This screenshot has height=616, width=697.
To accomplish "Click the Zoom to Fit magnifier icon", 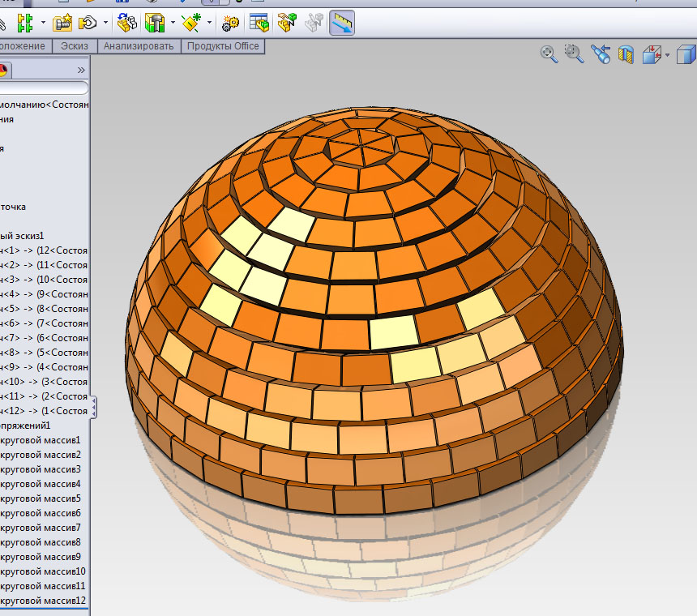I will tap(549, 54).
